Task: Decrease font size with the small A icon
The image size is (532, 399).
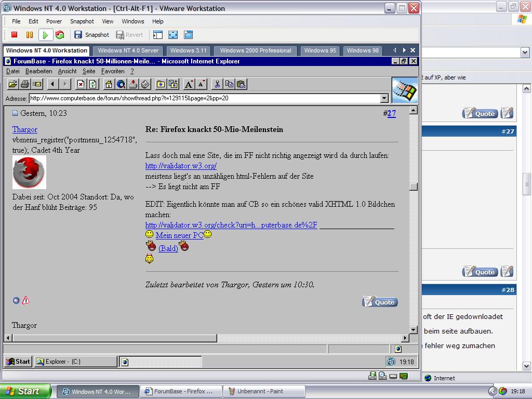Action: 201,84
